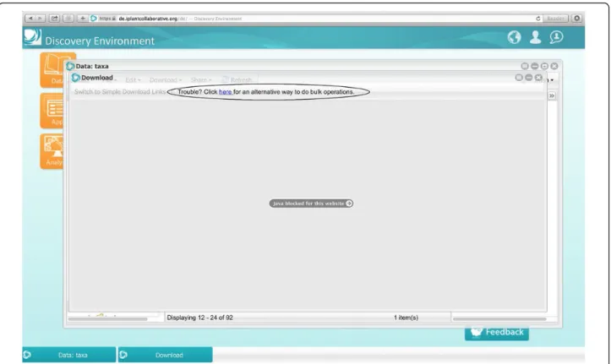Switch to 'Data: taxa' taskbar item

pyautogui.click(x=69, y=355)
